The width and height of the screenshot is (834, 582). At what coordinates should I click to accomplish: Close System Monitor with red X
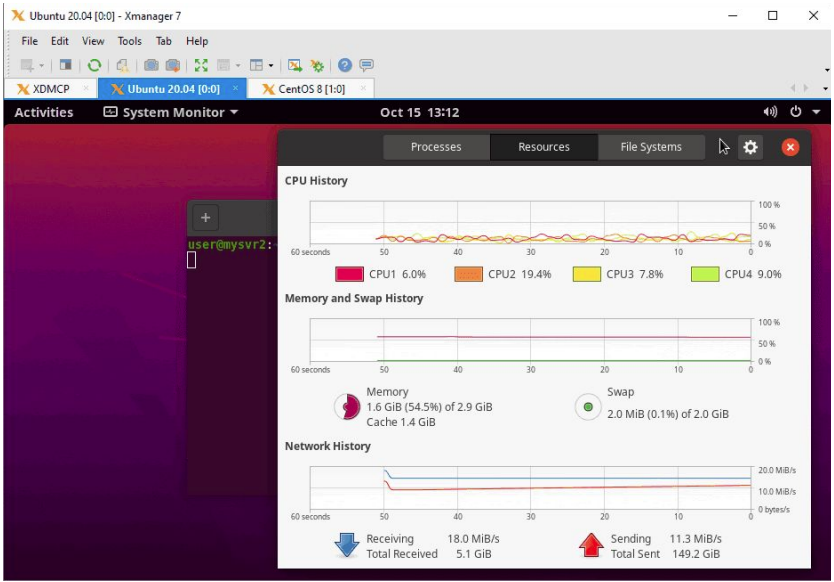point(790,147)
